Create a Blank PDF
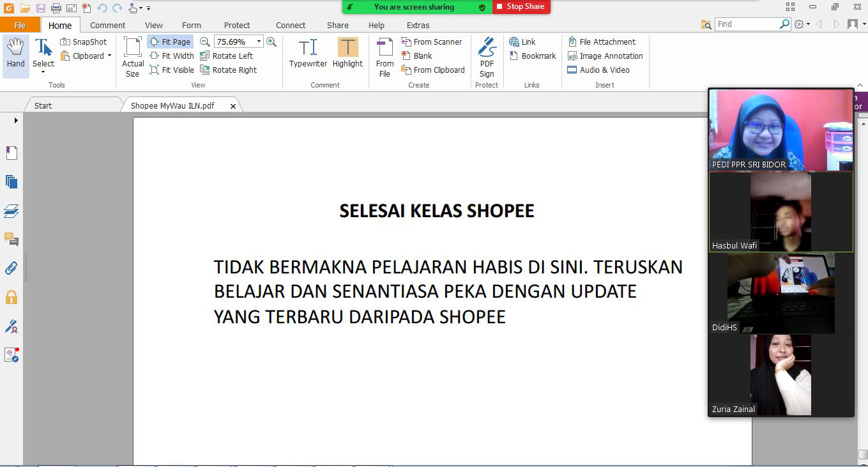The height and width of the screenshot is (467, 868). [416, 56]
